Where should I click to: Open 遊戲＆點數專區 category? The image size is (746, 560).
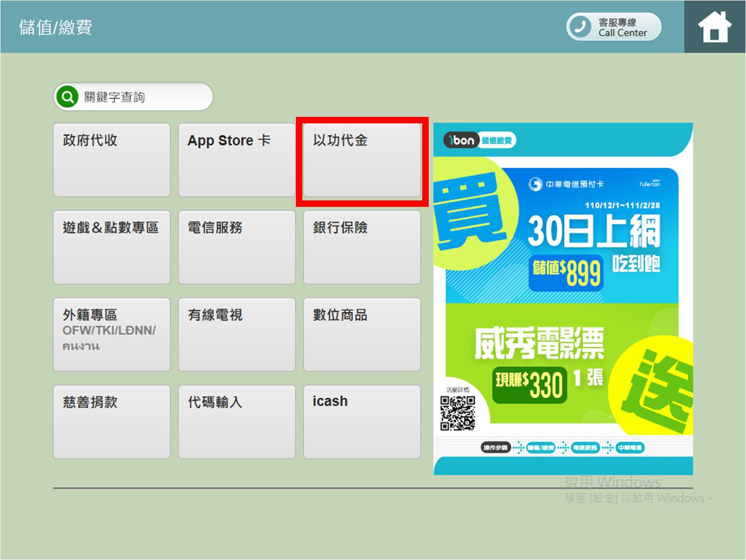[112, 247]
